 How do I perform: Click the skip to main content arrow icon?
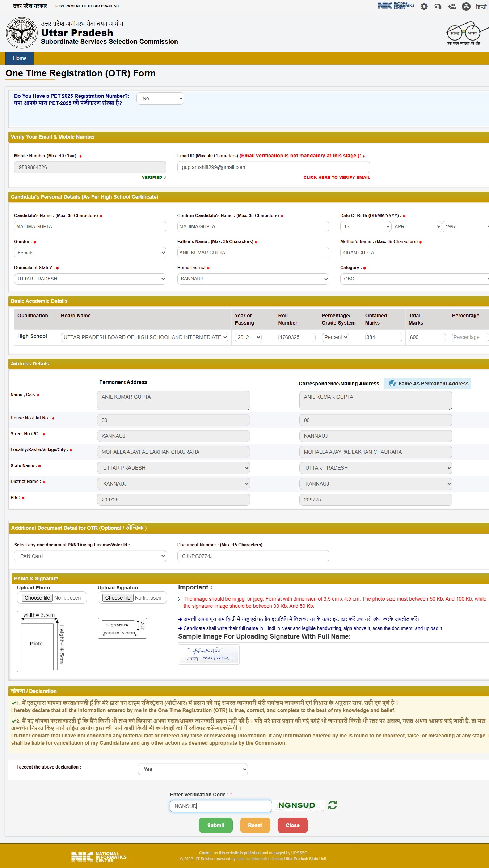[438, 7]
